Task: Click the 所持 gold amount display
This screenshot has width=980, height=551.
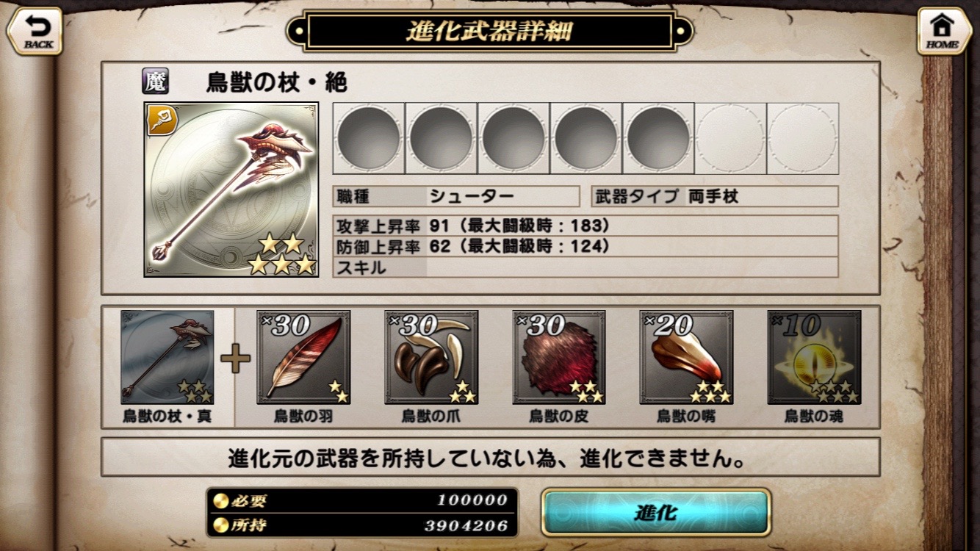Action: 362,525
